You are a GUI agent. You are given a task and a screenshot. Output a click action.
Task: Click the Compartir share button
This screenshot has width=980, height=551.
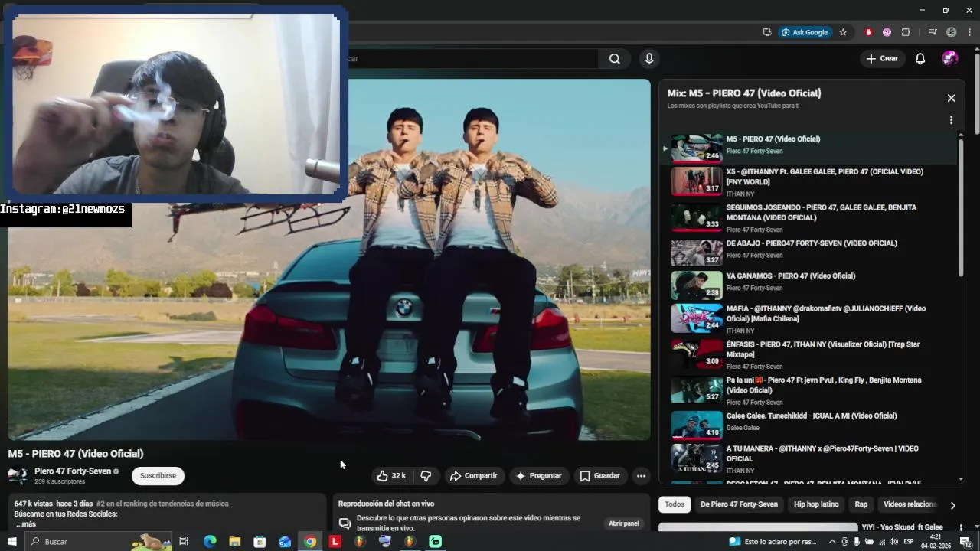pos(474,476)
